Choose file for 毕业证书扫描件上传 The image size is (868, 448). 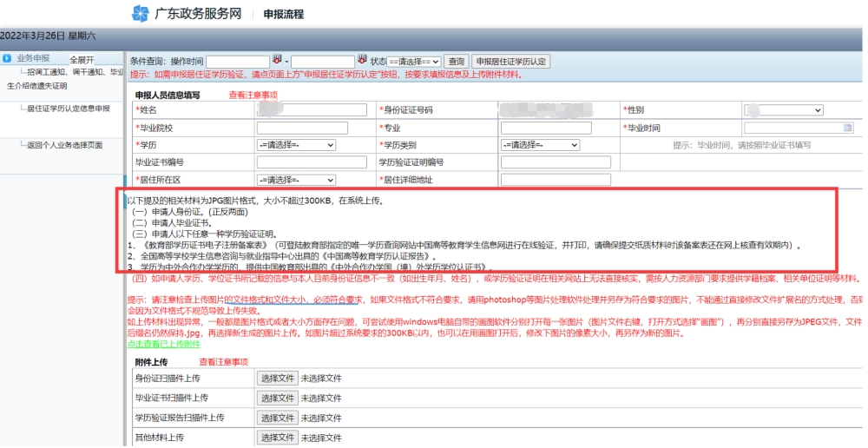click(278, 399)
